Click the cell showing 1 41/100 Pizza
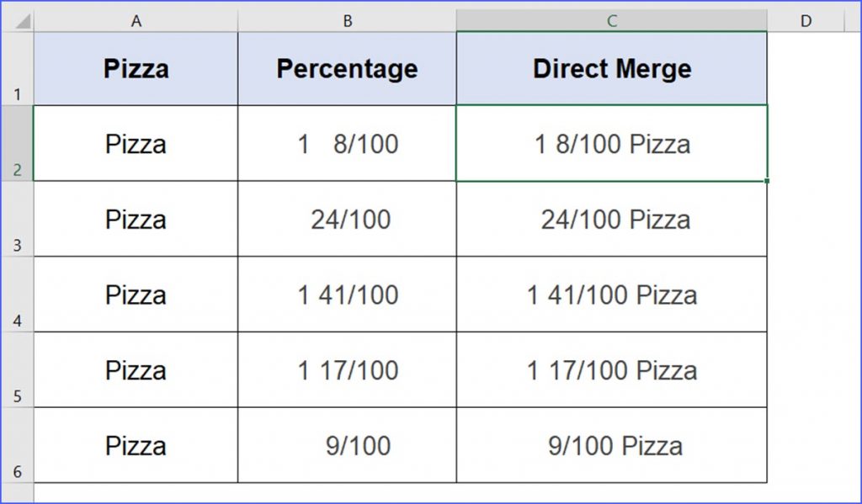 (x=612, y=295)
